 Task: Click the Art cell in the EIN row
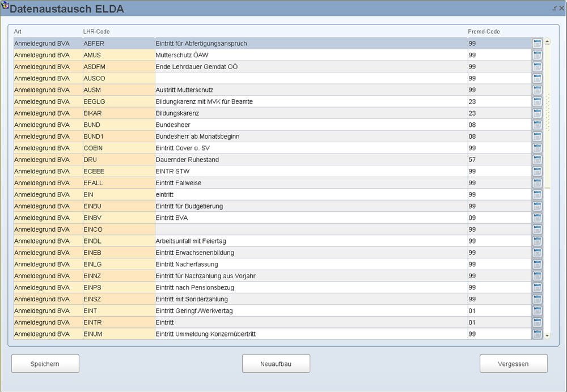pyautogui.click(x=48, y=194)
